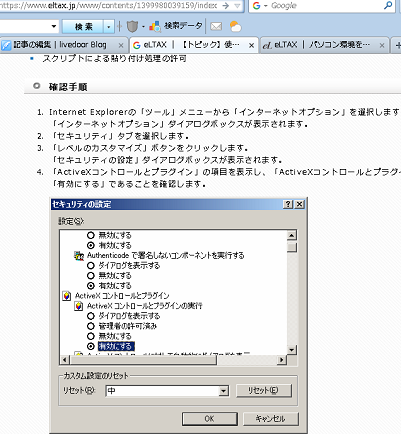Select highlighted 有効にする under ActiveX の実行
401x434 pixels.
tap(91, 346)
